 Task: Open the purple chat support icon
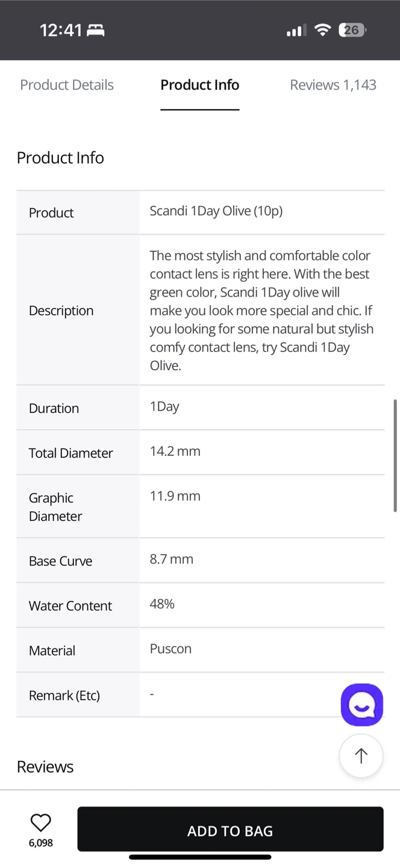(362, 705)
